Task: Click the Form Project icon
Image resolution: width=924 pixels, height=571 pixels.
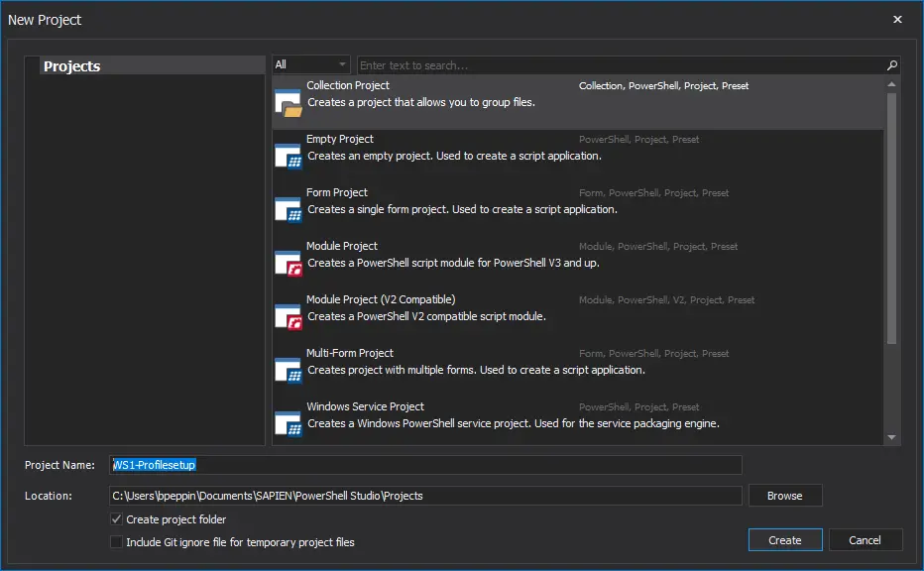Action: pyautogui.click(x=289, y=210)
